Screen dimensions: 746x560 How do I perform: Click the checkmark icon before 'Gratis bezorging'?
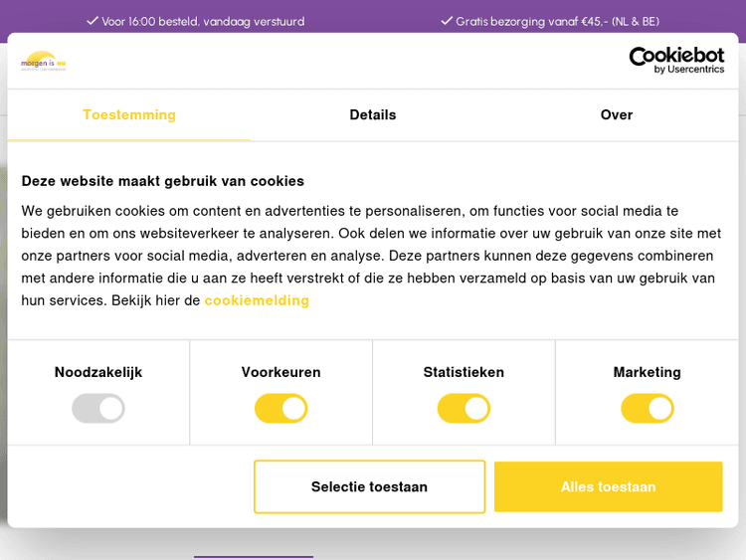(447, 21)
